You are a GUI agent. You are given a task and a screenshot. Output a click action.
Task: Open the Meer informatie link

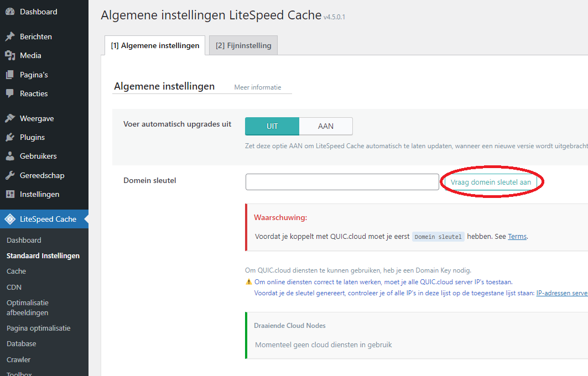point(258,87)
